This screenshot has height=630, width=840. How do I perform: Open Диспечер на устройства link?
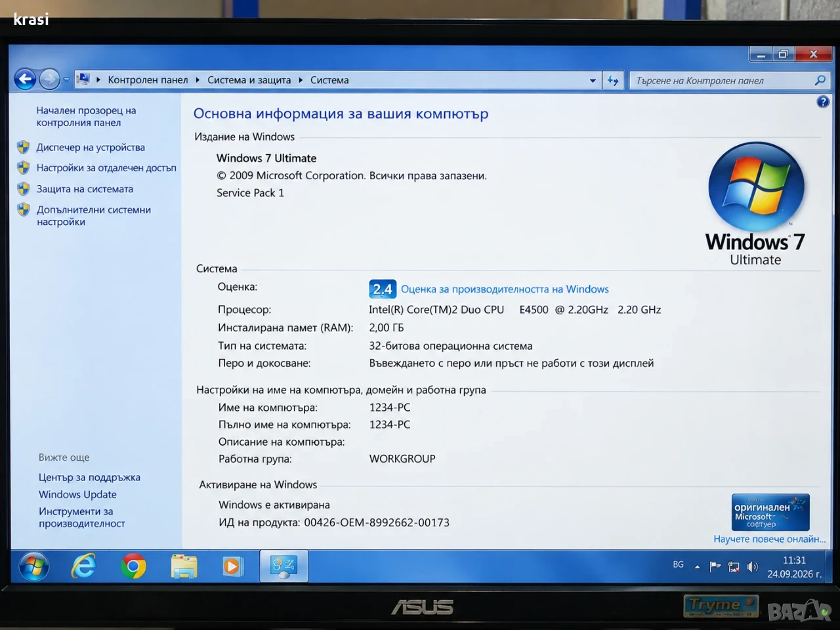coord(91,148)
